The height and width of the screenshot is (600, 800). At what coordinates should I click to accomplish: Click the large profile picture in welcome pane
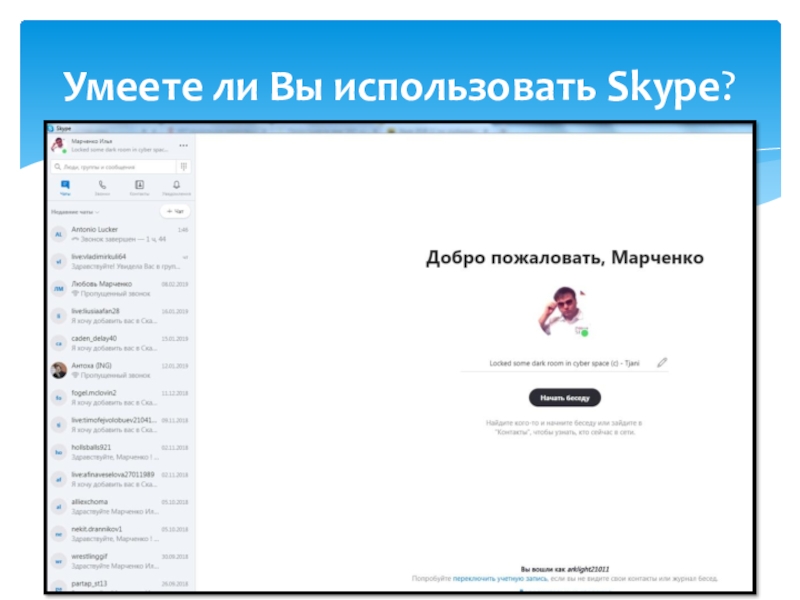tap(564, 311)
